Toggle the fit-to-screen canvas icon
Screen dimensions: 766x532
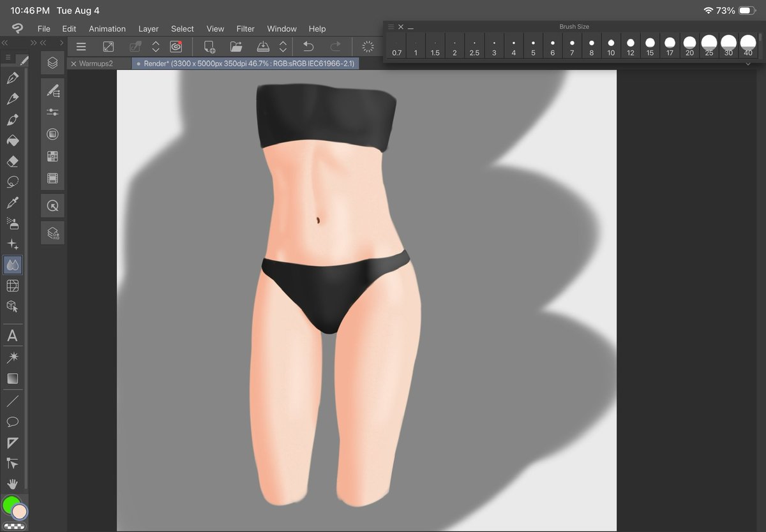(109, 47)
